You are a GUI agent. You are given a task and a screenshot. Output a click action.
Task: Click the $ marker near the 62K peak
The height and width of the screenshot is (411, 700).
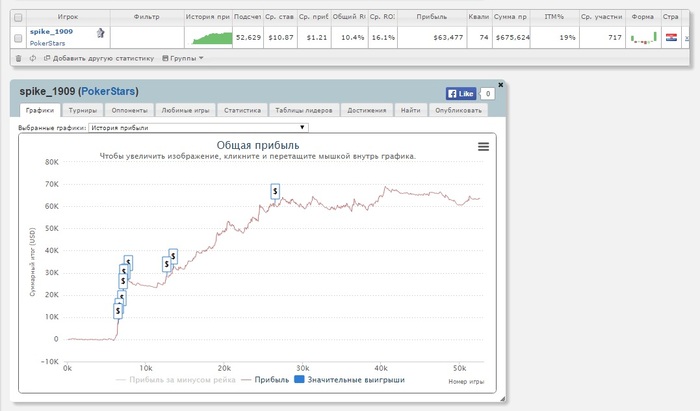275,191
